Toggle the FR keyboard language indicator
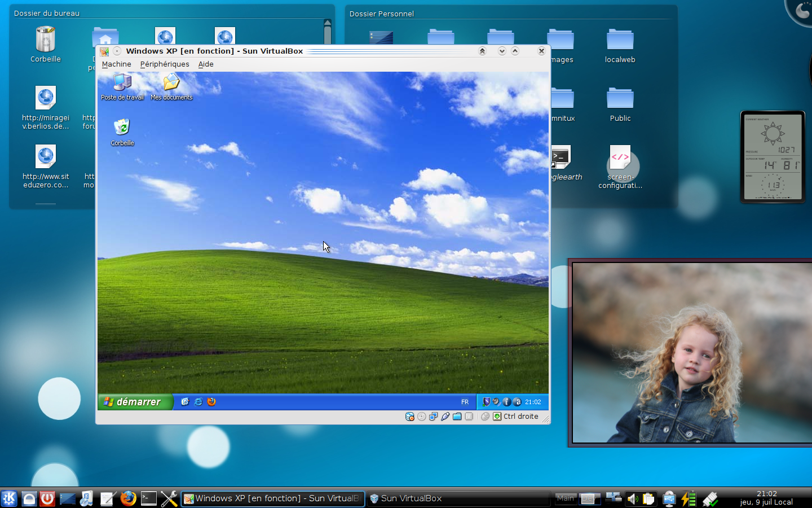The height and width of the screenshot is (508, 812). click(465, 402)
